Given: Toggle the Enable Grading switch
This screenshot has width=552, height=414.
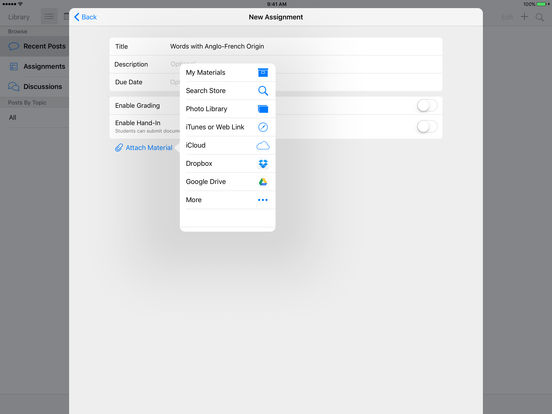Looking at the screenshot, I should coord(427,106).
